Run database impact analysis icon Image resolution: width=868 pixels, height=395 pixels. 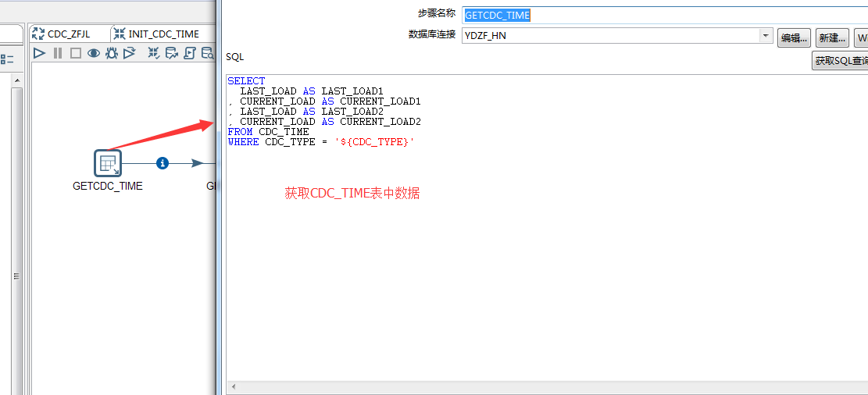[x=172, y=53]
